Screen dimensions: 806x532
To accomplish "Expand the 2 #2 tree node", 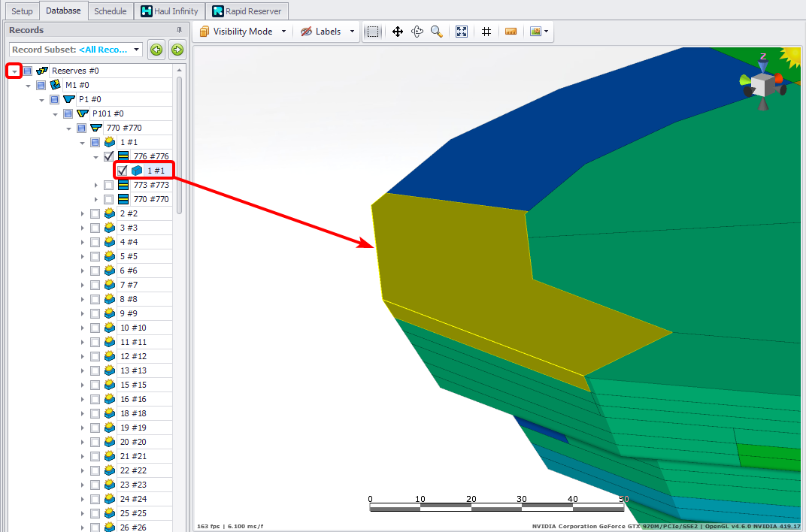I will click(83, 213).
